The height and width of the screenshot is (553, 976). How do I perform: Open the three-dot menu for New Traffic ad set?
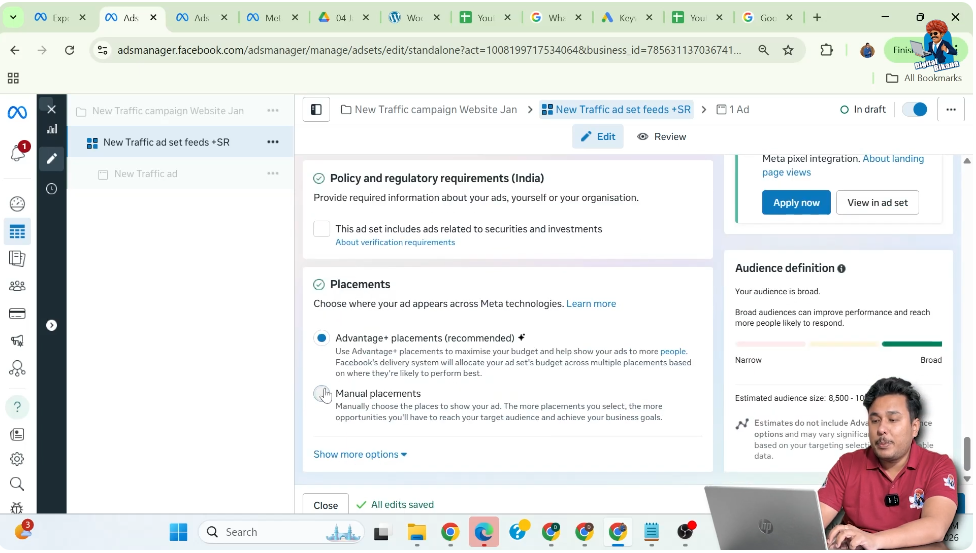click(272, 142)
